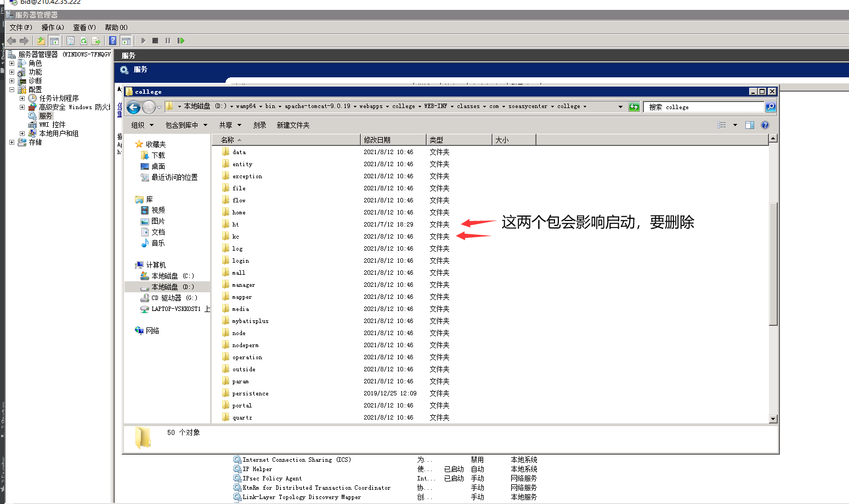This screenshot has width=849, height=504.
Task: Open 网络 in the navigation pane
Action: pyautogui.click(x=152, y=331)
